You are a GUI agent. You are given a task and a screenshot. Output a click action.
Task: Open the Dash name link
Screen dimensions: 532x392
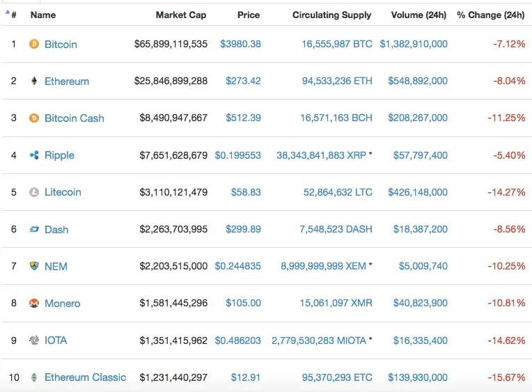coord(56,230)
